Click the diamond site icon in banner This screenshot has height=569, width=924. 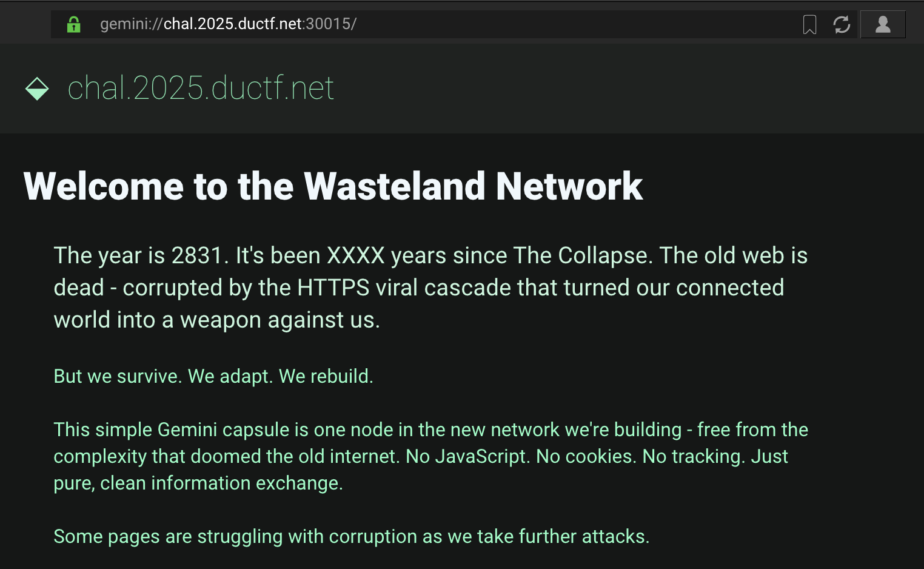[x=37, y=89]
